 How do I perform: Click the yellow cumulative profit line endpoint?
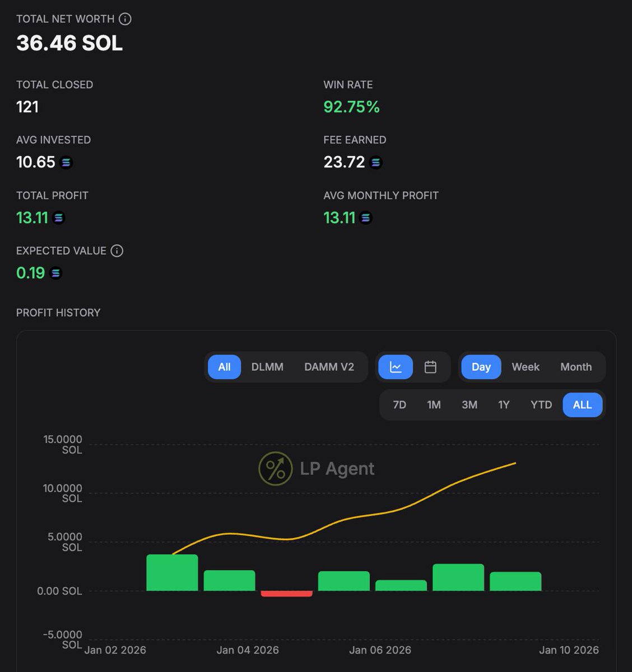coord(515,463)
